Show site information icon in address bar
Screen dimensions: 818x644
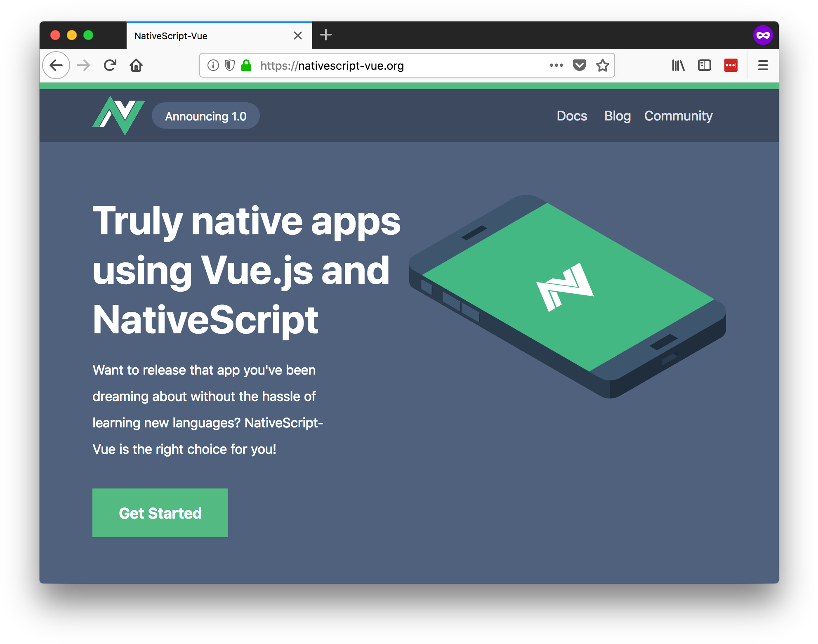[213, 65]
